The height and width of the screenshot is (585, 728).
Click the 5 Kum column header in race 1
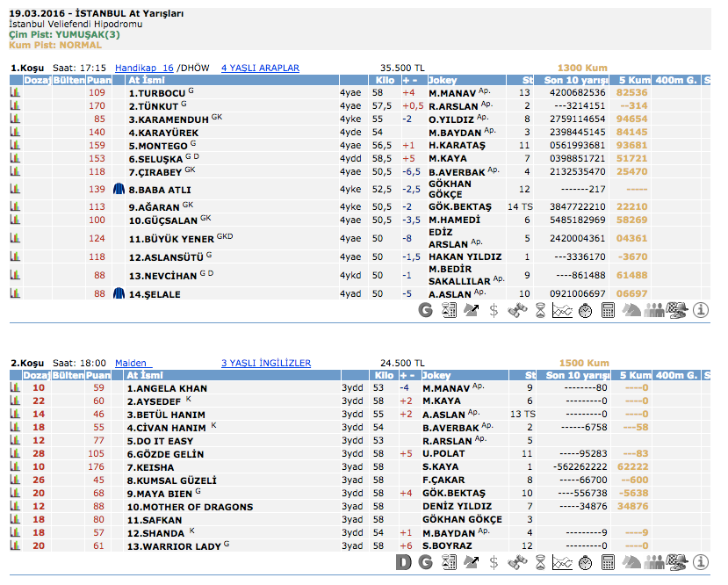[x=632, y=80]
